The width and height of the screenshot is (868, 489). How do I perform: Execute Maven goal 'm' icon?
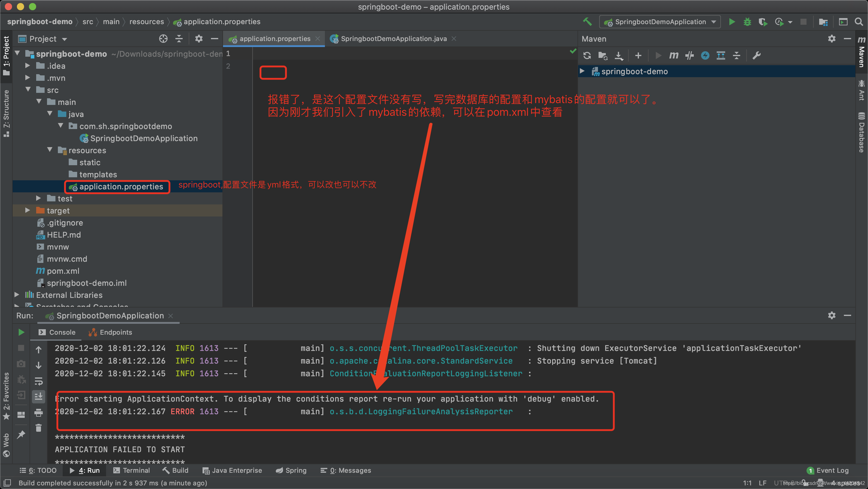pyautogui.click(x=674, y=55)
